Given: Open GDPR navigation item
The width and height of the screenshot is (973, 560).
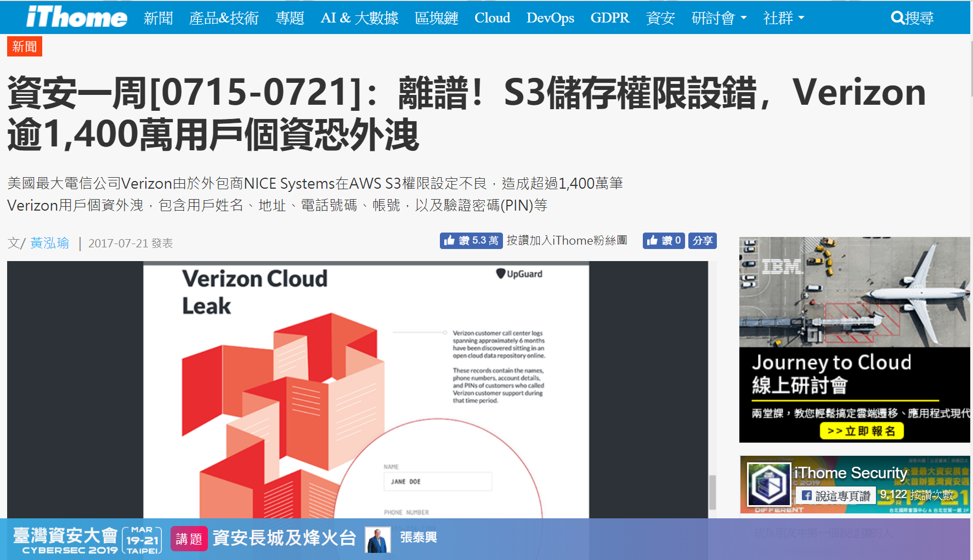Looking at the screenshot, I should [x=610, y=18].
